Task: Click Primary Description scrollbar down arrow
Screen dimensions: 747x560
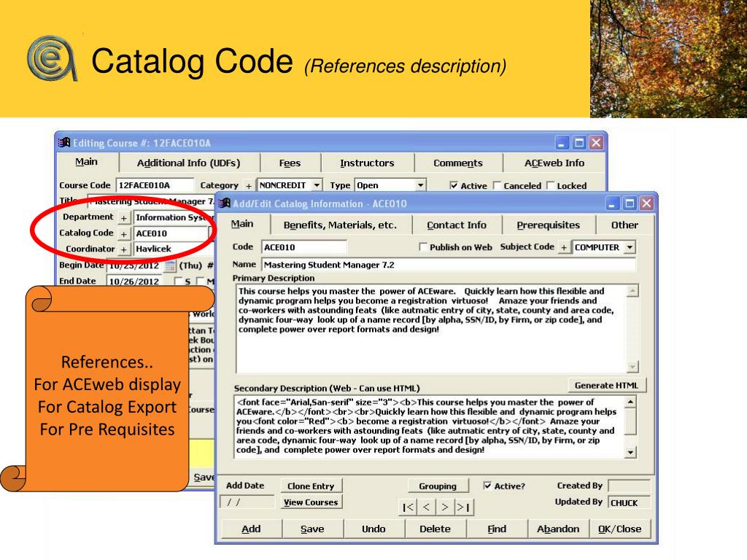Action: click(632, 366)
